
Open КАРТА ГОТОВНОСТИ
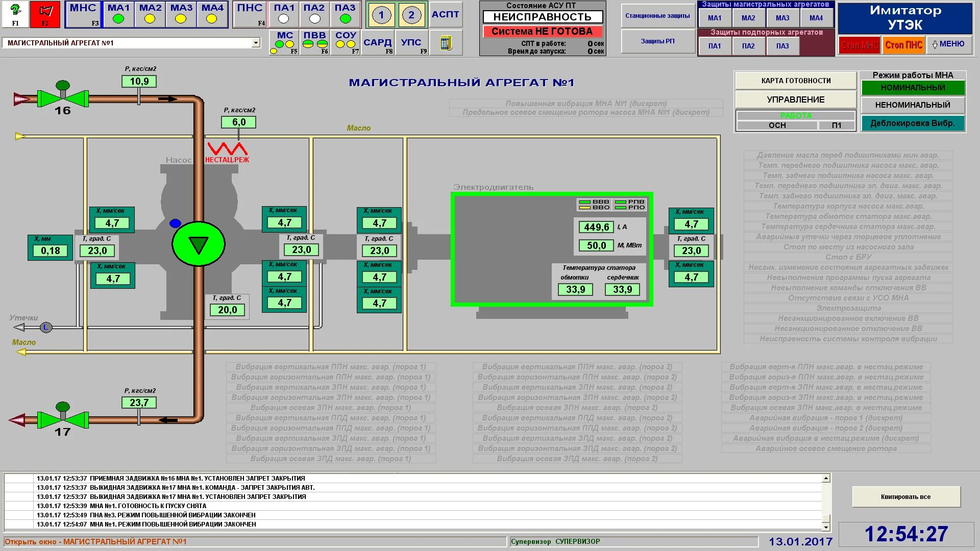[x=796, y=81]
